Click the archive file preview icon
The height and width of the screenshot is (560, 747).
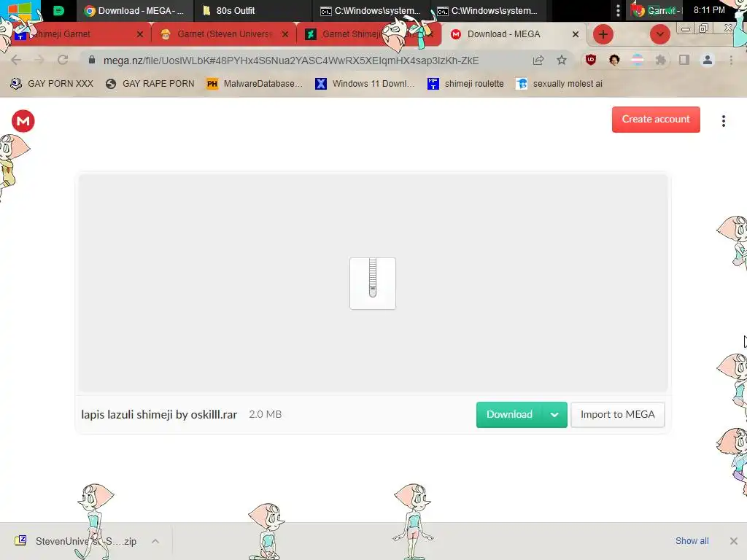(373, 284)
